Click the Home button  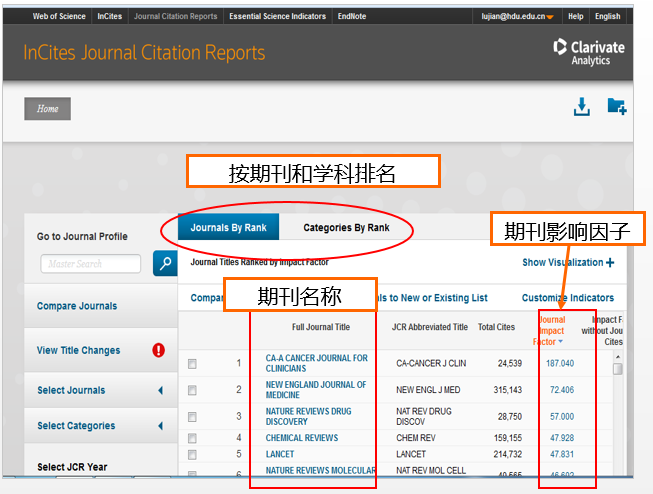(x=47, y=109)
